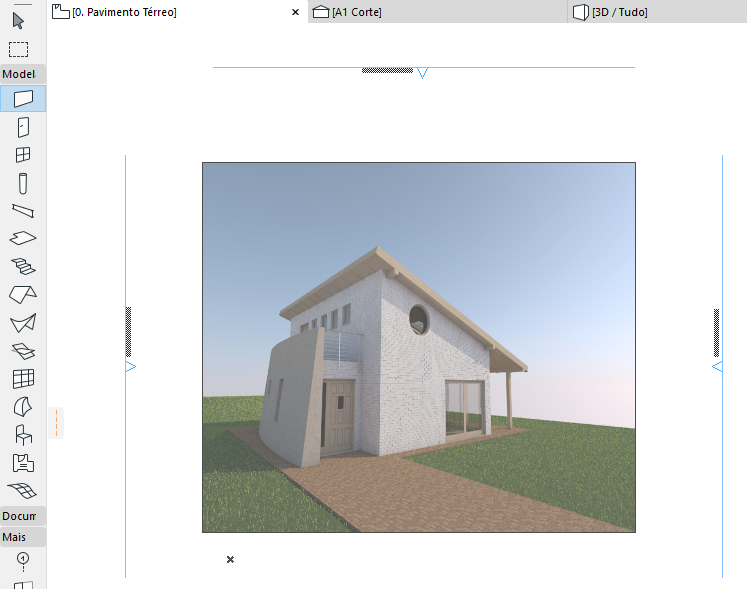Click the rendered house image on the plan

tap(419, 347)
